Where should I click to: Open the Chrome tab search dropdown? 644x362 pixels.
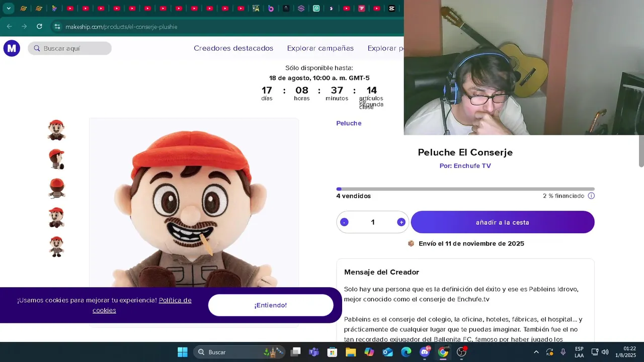(x=9, y=8)
